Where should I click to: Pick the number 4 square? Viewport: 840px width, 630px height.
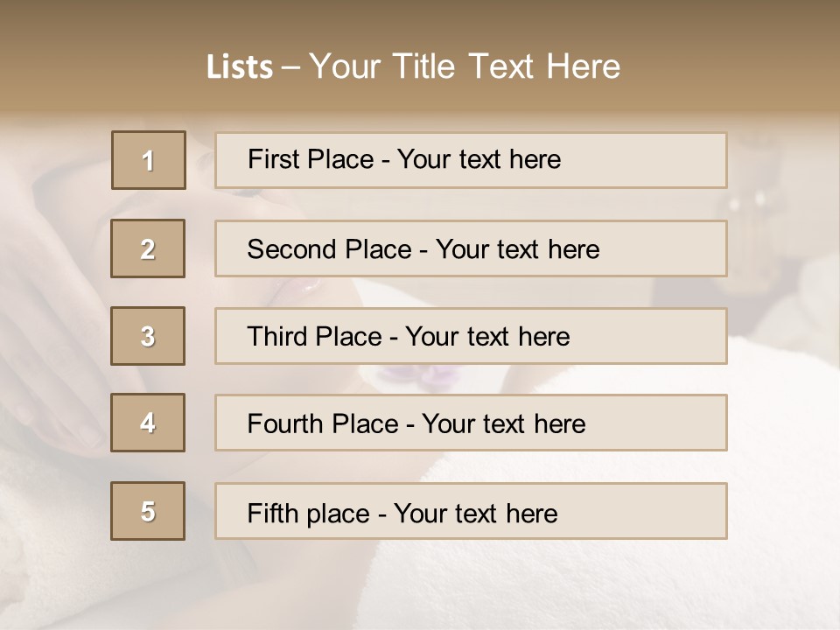point(148,423)
